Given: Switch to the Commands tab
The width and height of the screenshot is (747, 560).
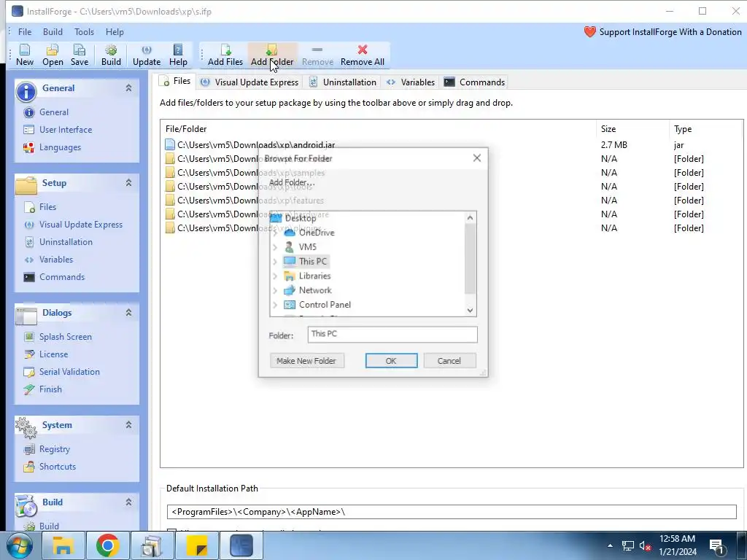Looking at the screenshot, I should tap(474, 82).
